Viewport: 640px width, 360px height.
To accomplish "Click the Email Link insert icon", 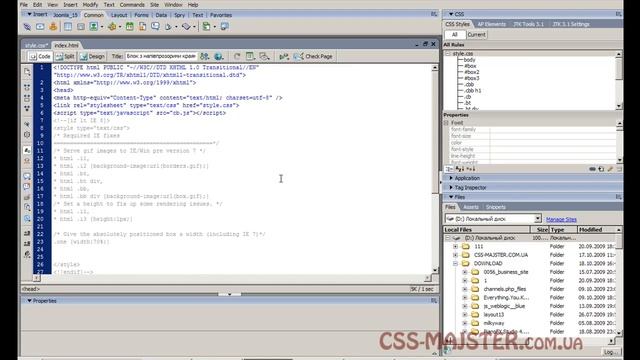I will (x=40, y=27).
